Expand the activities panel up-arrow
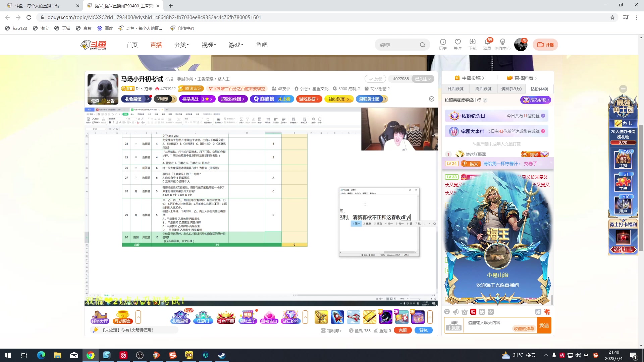The width and height of the screenshot is (644, 362). 305,317
